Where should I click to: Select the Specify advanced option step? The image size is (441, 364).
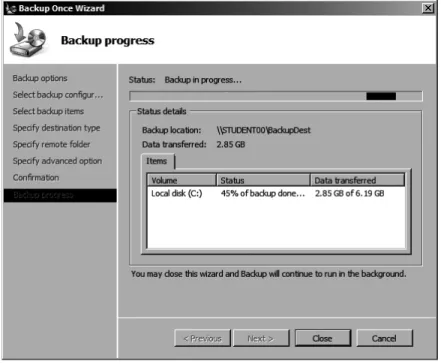(57, 161)
